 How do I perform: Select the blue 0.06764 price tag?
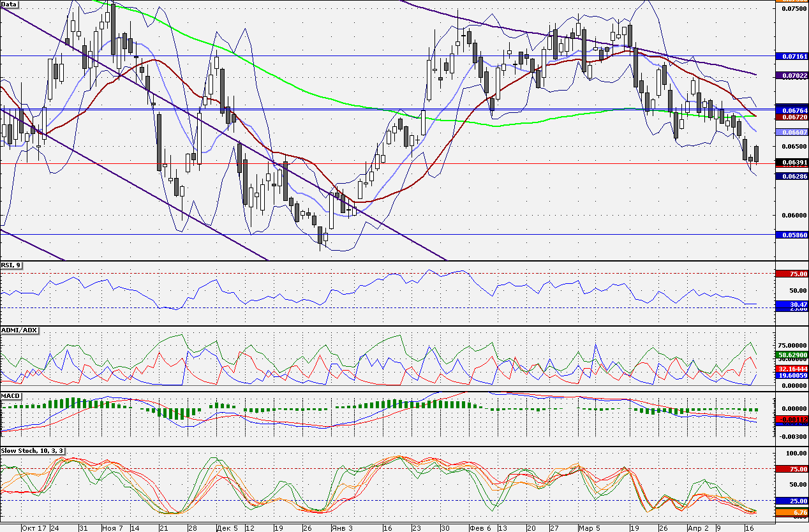[792, 110]
